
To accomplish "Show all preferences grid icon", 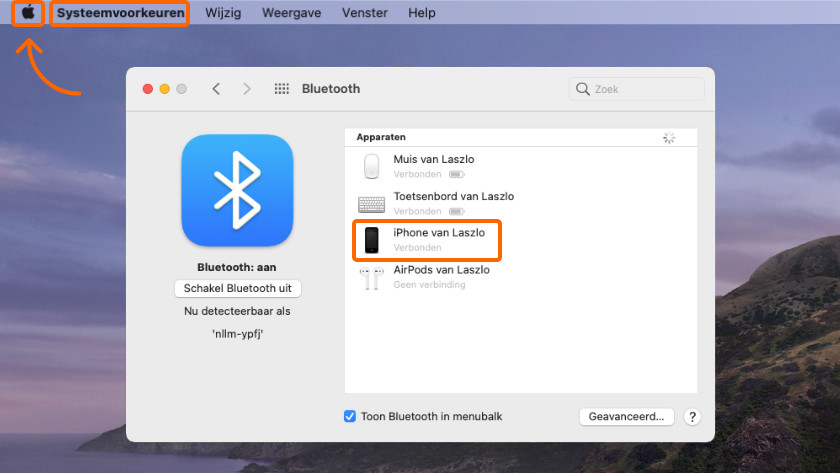I will pyautogui.click(x=282, y=89).
